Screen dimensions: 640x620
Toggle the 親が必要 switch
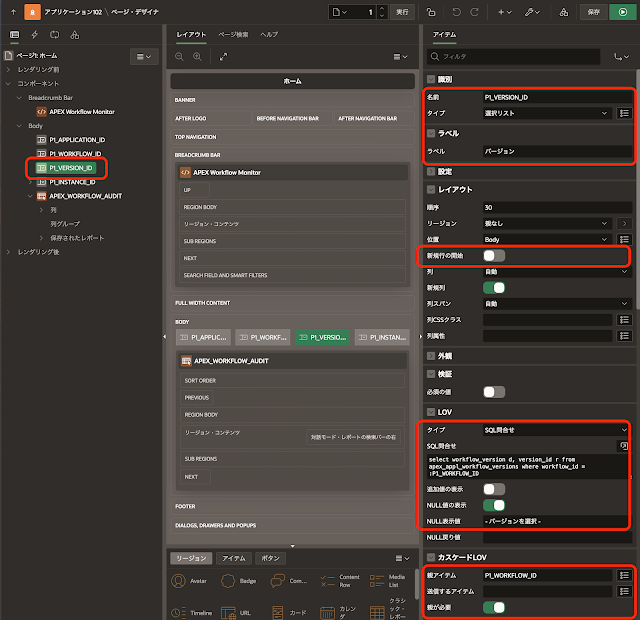pos(494,608)
